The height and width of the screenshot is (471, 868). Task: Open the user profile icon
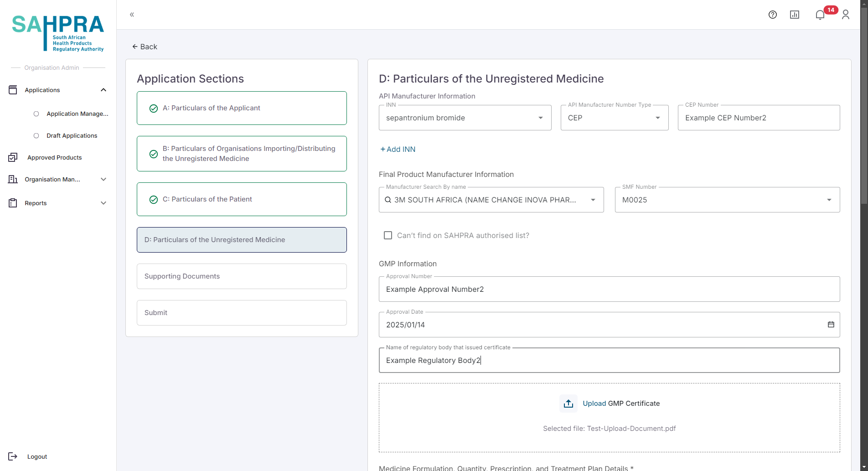click(845, 15)
